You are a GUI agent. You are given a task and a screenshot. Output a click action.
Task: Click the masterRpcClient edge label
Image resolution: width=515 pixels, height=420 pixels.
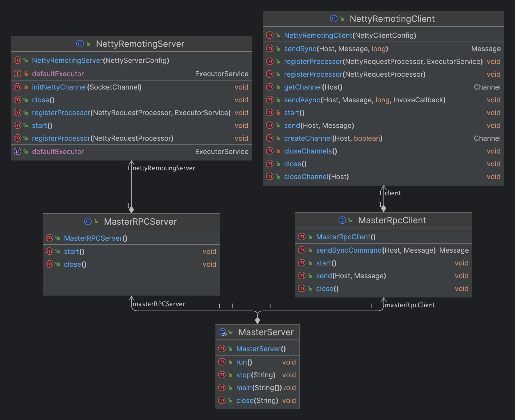[410, 305]
